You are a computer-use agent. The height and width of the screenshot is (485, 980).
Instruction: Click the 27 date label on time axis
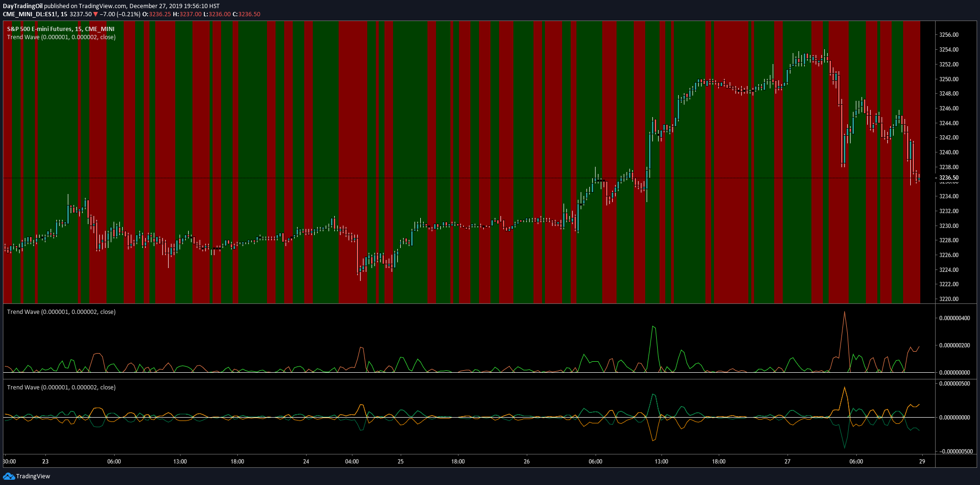788,462
